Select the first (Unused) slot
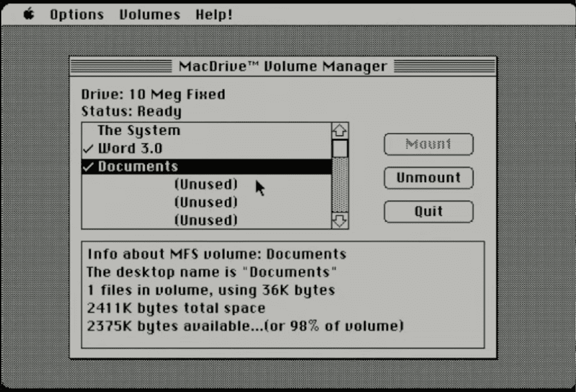Image resolution: width=576 pixels, height=392 pixels. (x=206, y=184)
